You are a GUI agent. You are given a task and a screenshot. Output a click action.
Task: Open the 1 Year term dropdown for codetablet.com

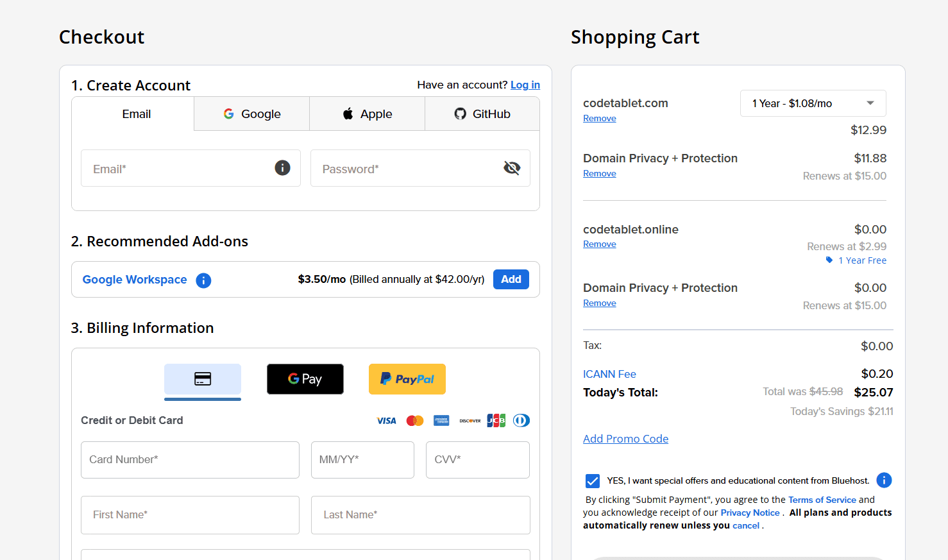pos(813,103)
